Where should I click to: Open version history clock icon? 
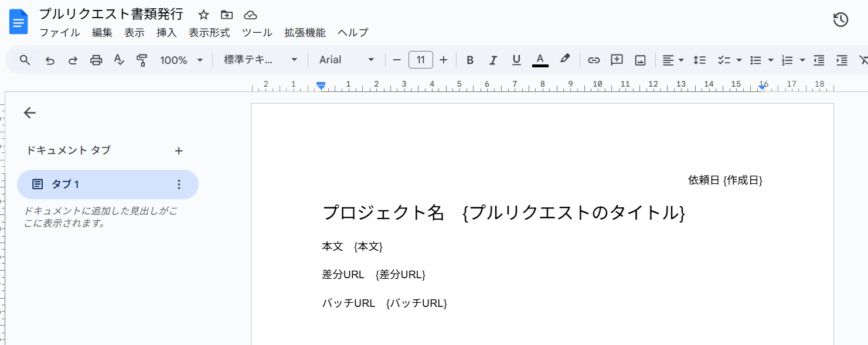(x=840, y=19)
